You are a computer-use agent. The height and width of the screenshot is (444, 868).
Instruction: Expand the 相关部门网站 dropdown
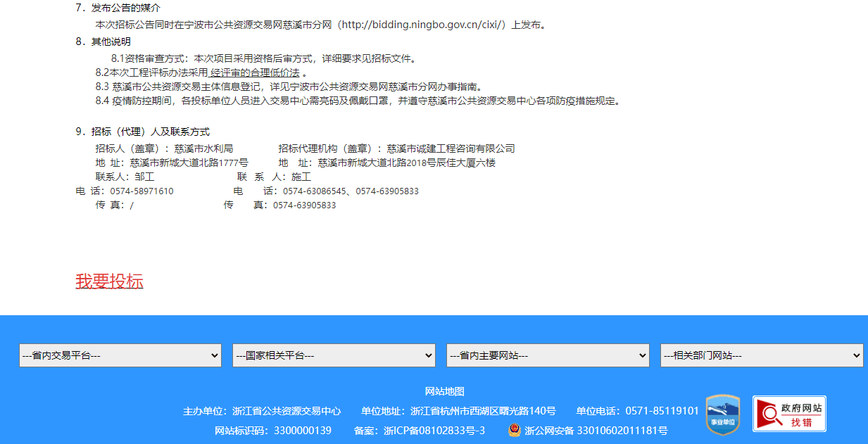click(762, 355)
